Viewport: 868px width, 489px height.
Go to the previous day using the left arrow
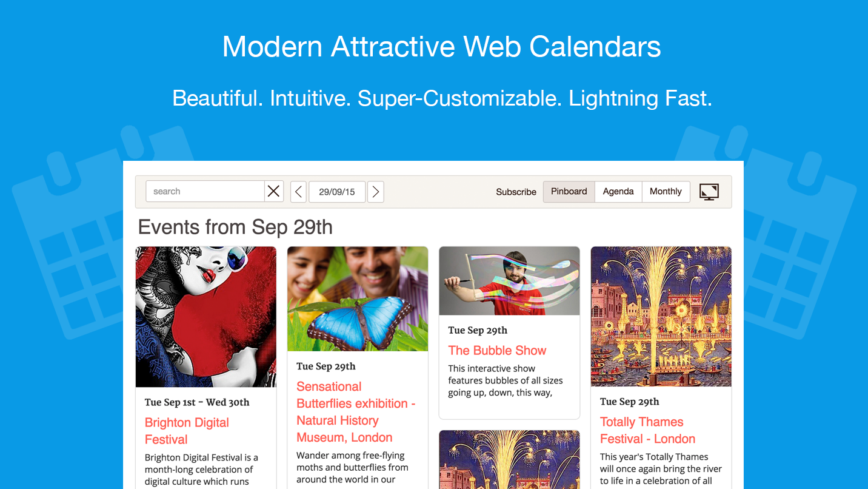click(298, 191)
